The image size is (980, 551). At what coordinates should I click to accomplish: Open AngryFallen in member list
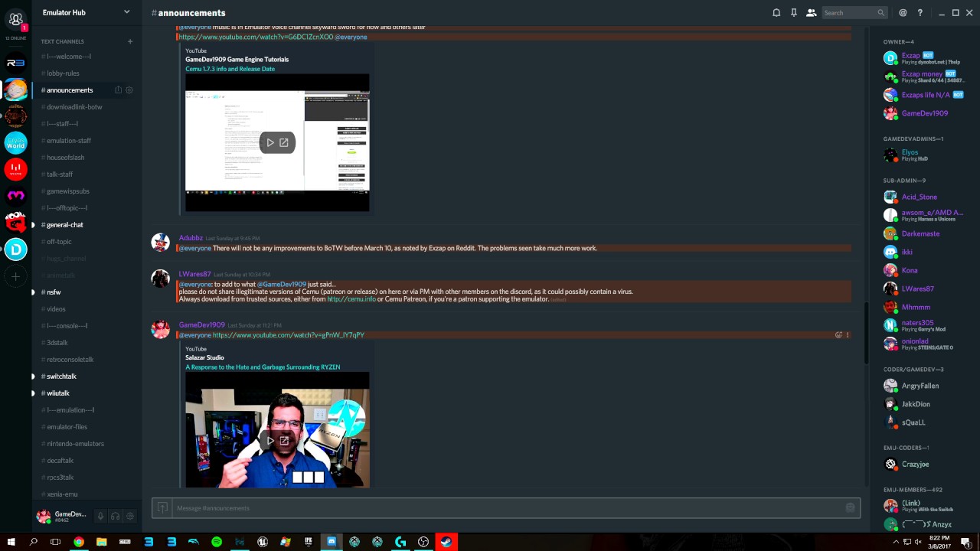(x=920, y=386)
